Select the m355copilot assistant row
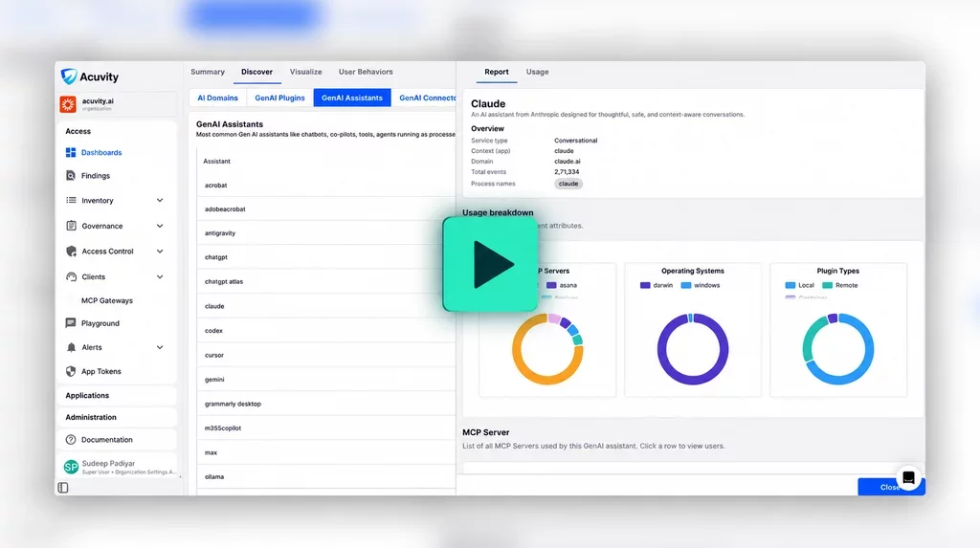Image resolution: width=980 pixels, height=548 pixels. click(325, 428)
